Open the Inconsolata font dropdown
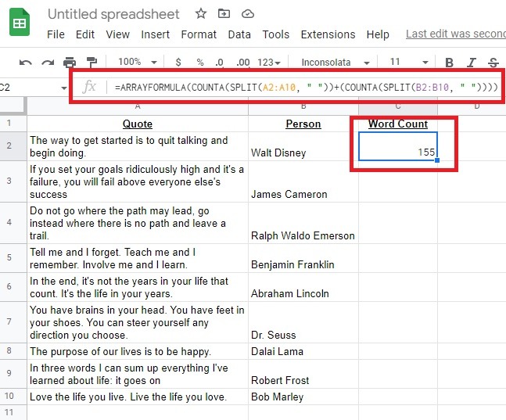Viewport: 506px width, 420px height. tap(336, 62)
